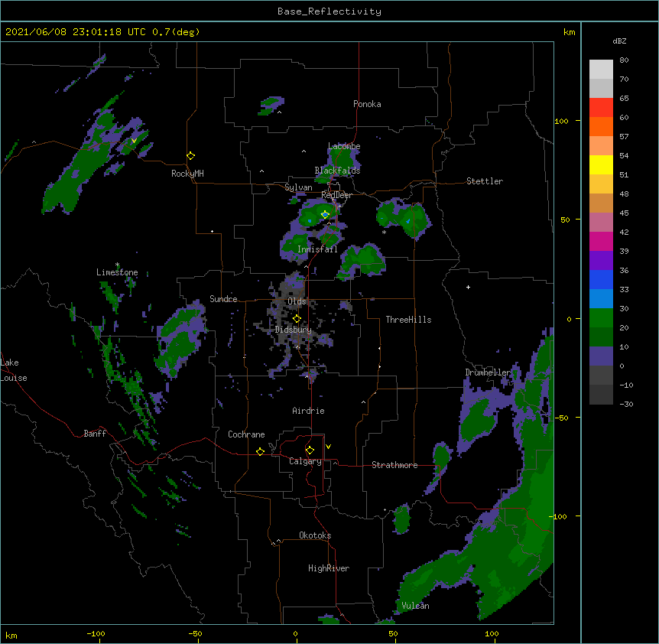Click the dBZ legend heading
The width and height of the screenshot is (659, 644).
pos(619,41)
